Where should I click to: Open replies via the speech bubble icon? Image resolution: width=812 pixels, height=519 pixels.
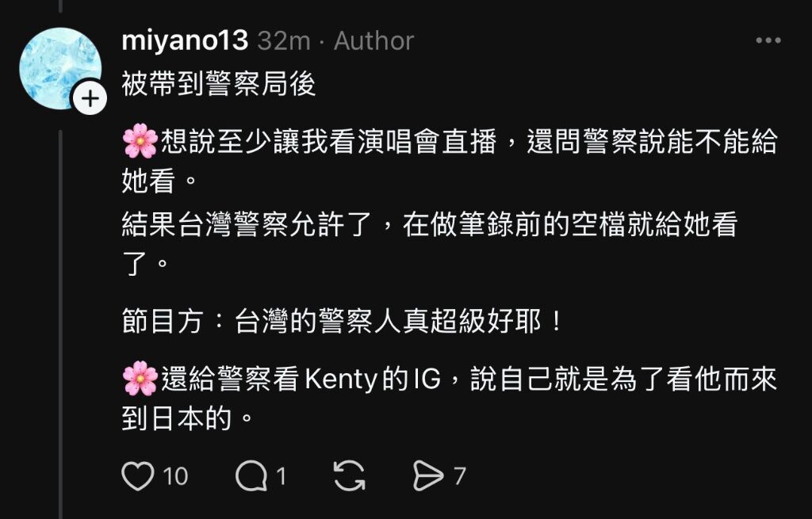[x=251, y=476]
